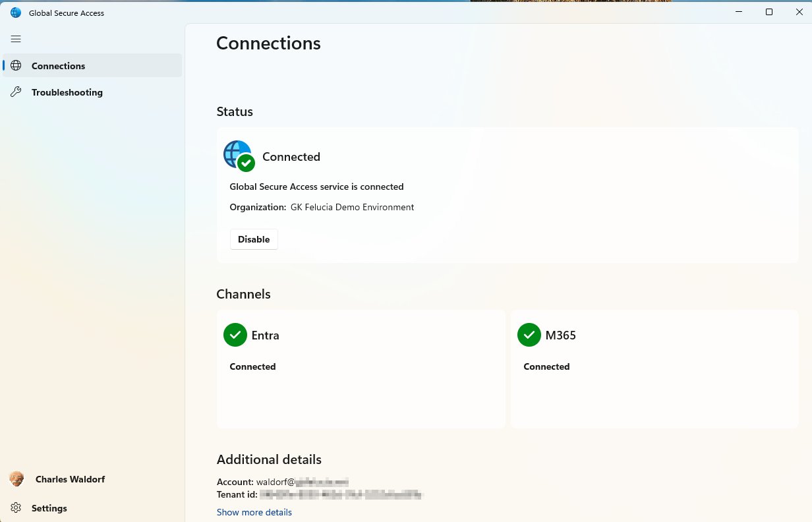The width and height of the screenshot is (812, 522).
Task: Click the Connected status text
Action: click(x=291, y=157)
